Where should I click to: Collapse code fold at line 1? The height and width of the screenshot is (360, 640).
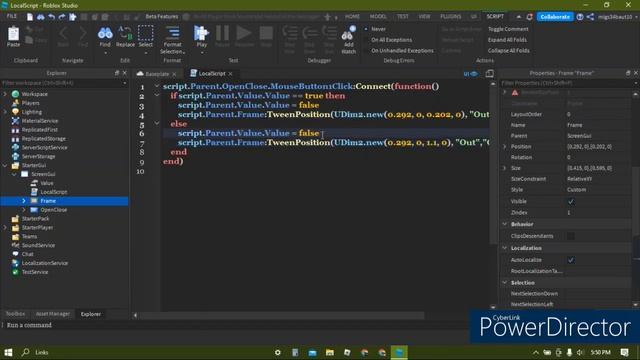pyautogui.click(x=157, y=86)
